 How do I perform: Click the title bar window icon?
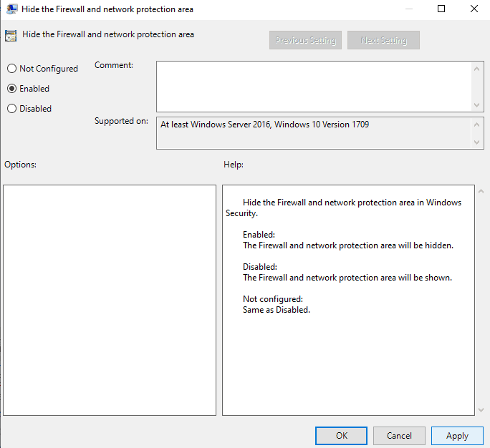point(12,9)
